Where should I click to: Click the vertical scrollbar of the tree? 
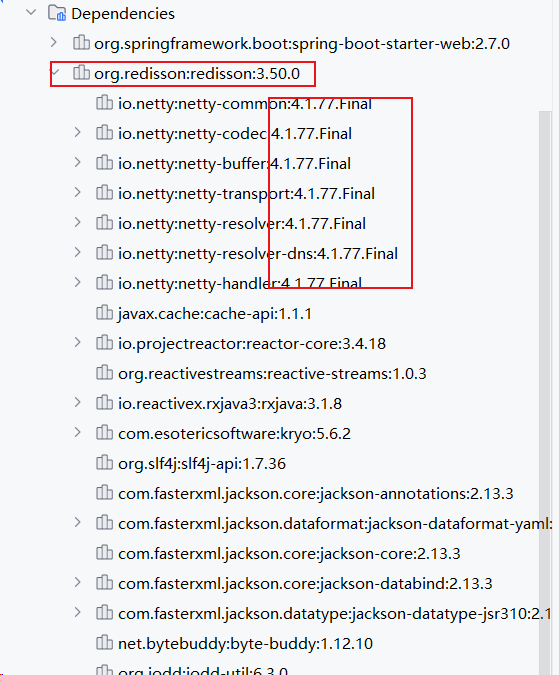[x=545, y=393]
